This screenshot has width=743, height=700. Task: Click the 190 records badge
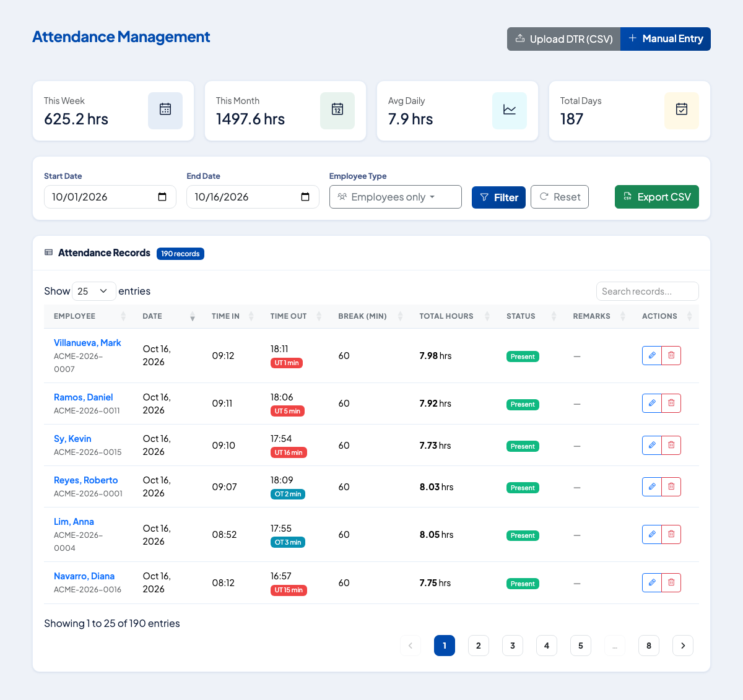180,254
